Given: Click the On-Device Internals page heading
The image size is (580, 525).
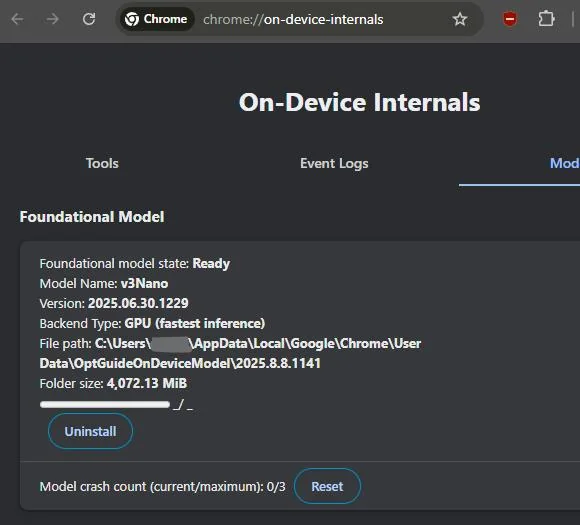Looking at the screenshot, I should pos(360,102).
